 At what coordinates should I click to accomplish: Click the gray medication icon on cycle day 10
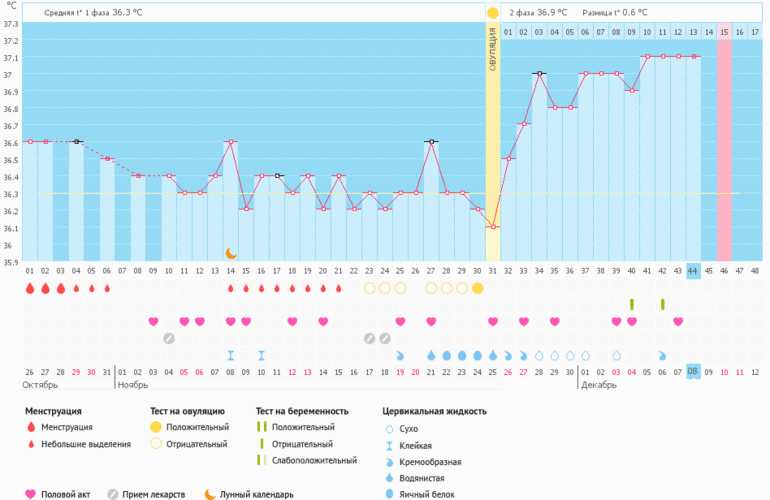[169, 338]
